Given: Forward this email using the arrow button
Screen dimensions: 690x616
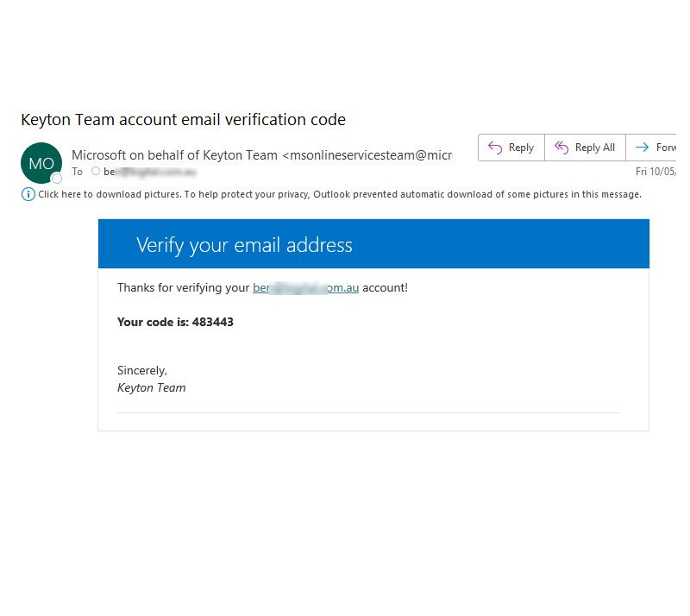Looking at the screenshot, I should (x=653, y=148).
